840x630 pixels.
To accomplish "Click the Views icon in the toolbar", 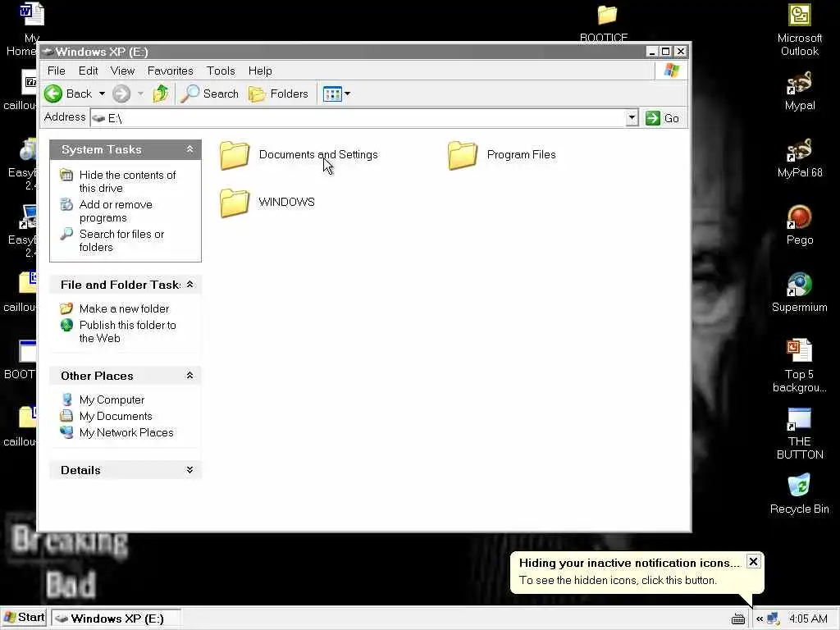I will pyautogui.click(x=332, y=94).
